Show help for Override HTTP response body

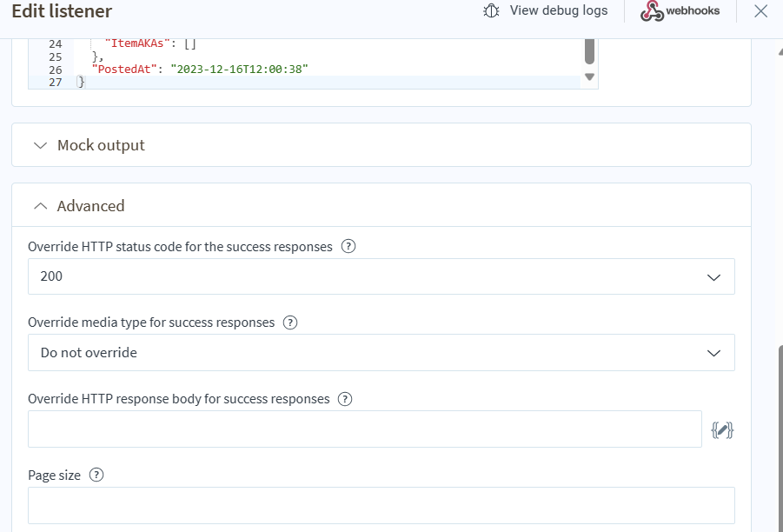(345, 399)
